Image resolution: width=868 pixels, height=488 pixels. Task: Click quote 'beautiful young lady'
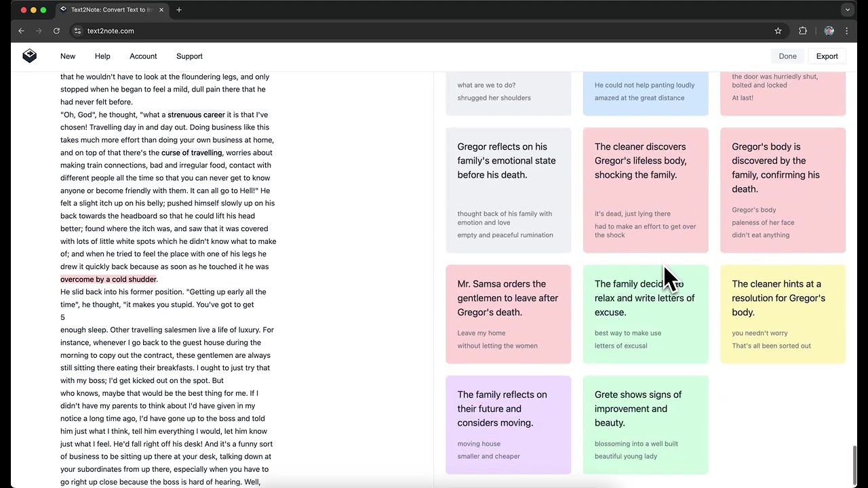tap(626, 456)
